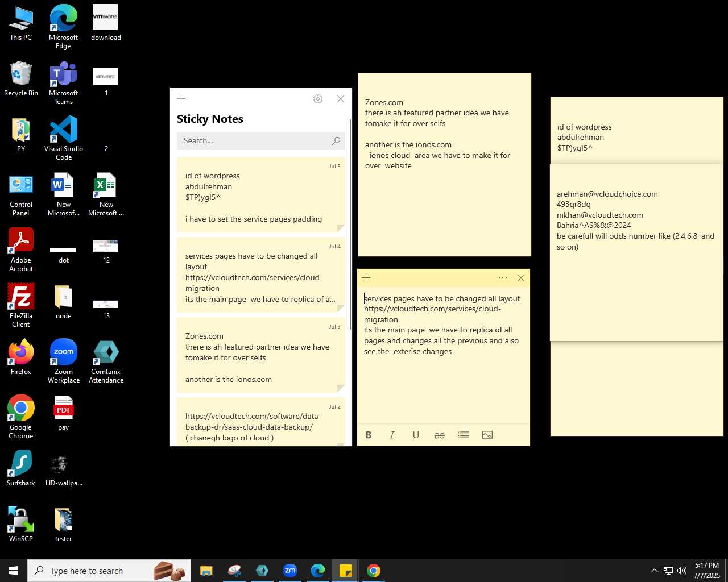Open Zoom Workplace shortcut
728x582 pixels.
click(x=64, y=361)
